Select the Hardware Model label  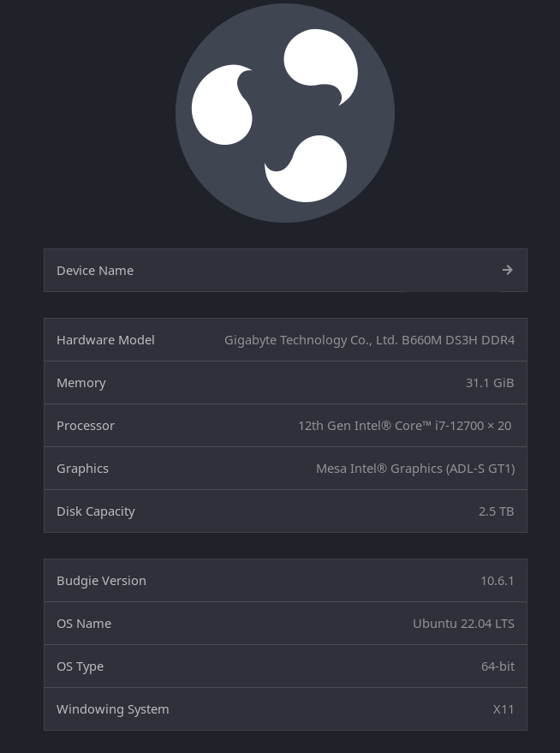105,340
